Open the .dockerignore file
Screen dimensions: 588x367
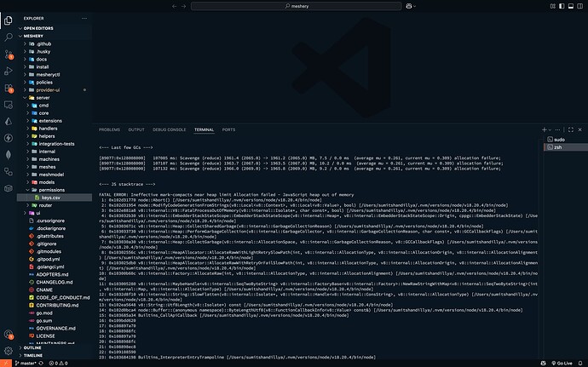click(55, 228)
